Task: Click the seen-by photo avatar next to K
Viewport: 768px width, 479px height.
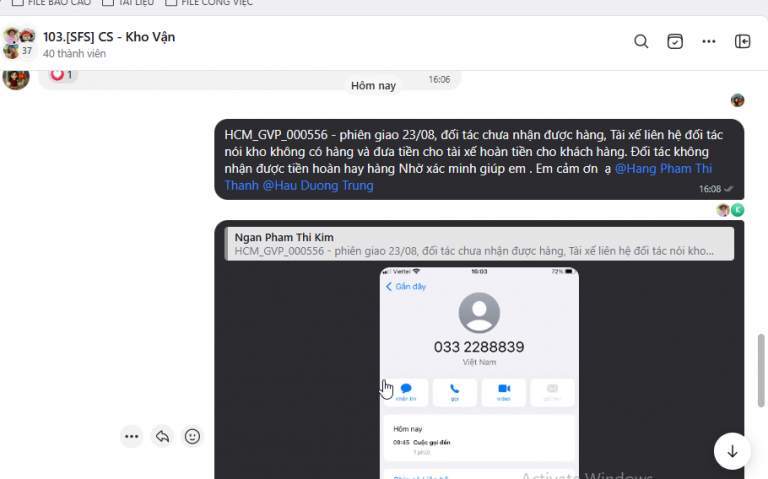Action: (723, 210)
